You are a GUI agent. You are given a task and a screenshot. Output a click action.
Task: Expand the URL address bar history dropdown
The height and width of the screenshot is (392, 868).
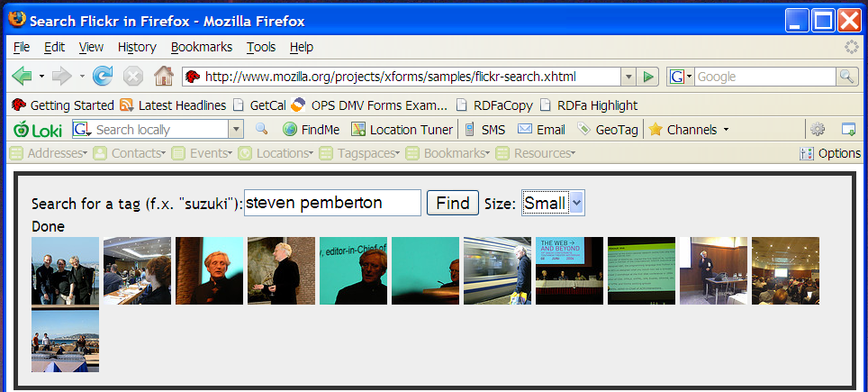[x=629, y=77]
